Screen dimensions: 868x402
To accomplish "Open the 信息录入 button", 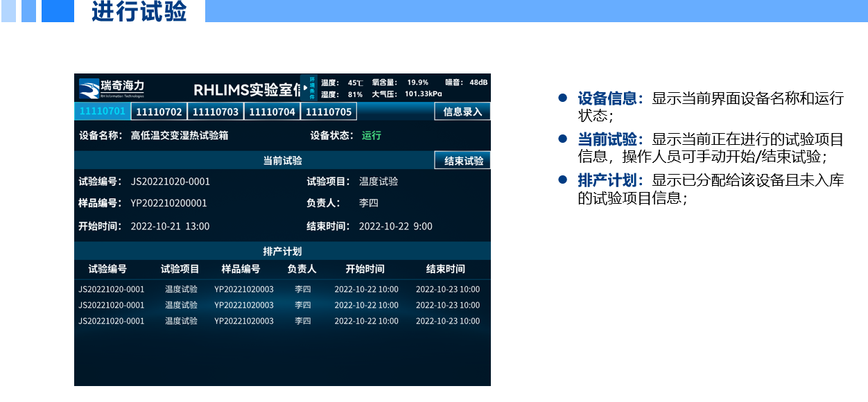I will click(x=462, y=112).
